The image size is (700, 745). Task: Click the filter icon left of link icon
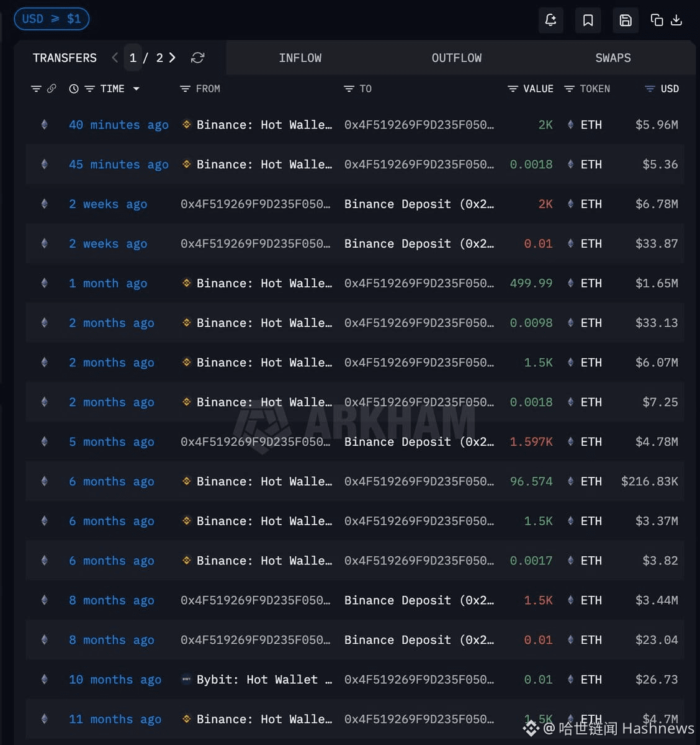click(x=36, y=89)
